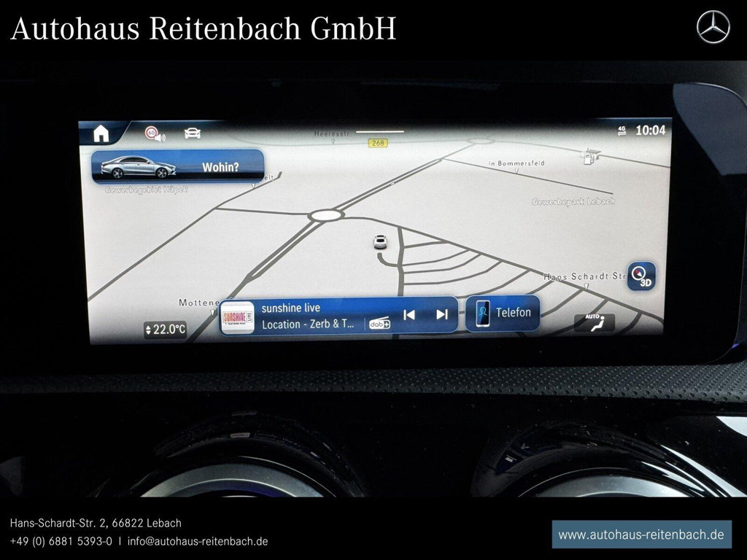This screenshot has width=747, height=560.
Task: Switch to the navigation home screen tab
Action: click(x=101, y=133)
